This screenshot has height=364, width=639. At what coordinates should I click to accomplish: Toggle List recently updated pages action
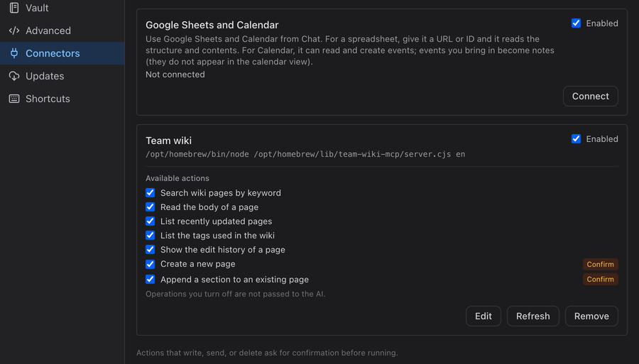(151, 221)
